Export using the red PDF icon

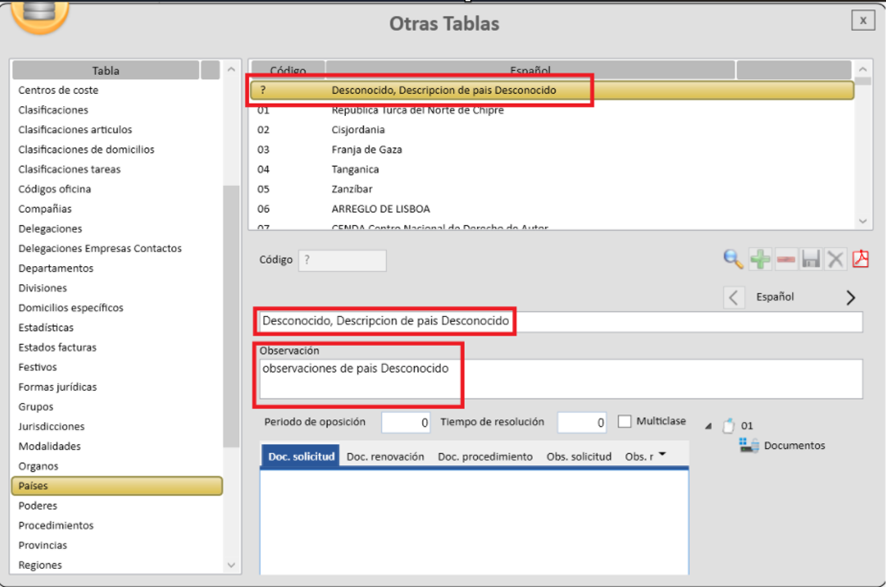861,260
